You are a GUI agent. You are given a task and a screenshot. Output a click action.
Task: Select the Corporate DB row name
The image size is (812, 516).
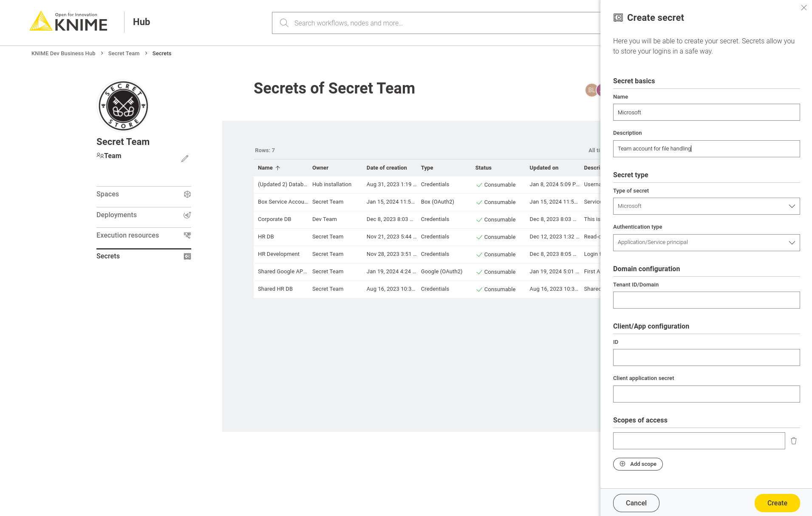(x=274, y=219)
